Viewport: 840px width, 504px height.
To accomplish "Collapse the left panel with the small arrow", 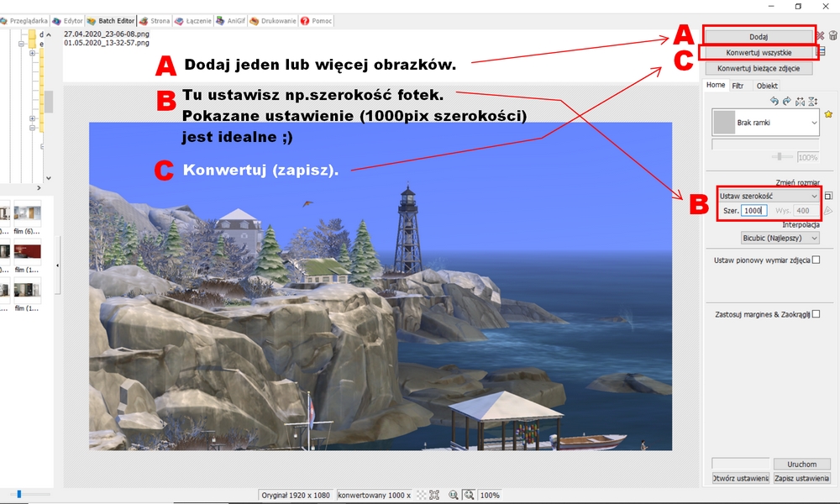I will coord(57,265).
